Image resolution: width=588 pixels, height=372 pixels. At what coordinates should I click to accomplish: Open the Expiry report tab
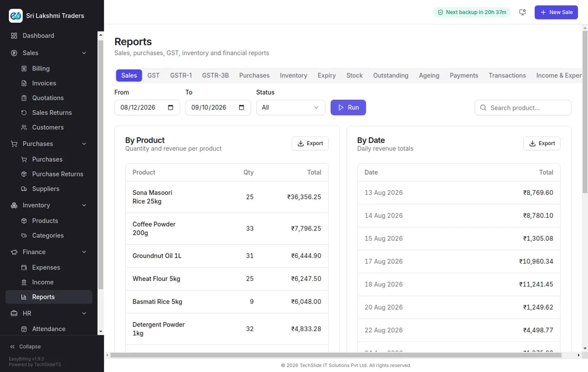coord(326,75)
